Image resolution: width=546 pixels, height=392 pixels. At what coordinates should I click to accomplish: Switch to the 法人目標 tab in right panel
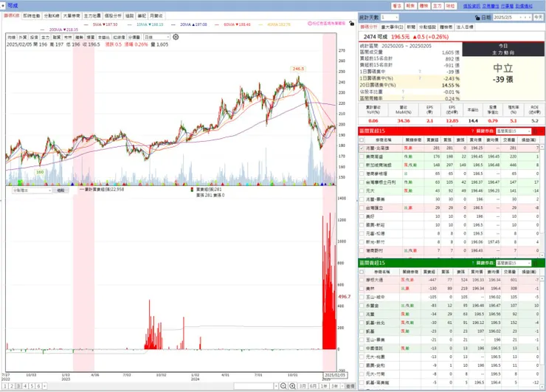coord(465,27)
